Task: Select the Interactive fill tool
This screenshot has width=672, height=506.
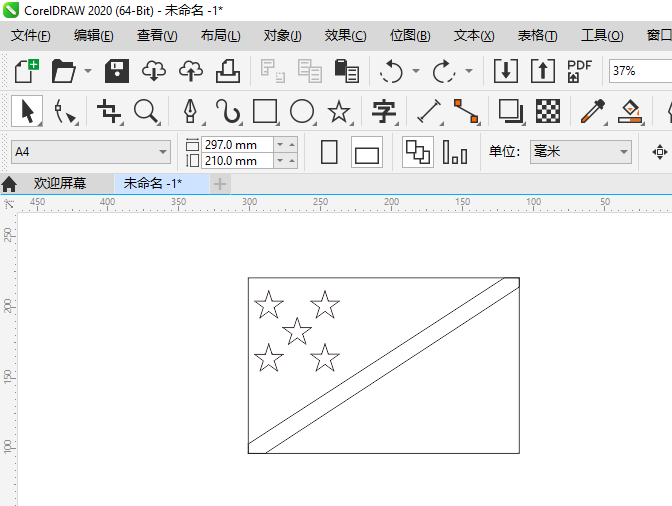Action: tap(630, 111)
